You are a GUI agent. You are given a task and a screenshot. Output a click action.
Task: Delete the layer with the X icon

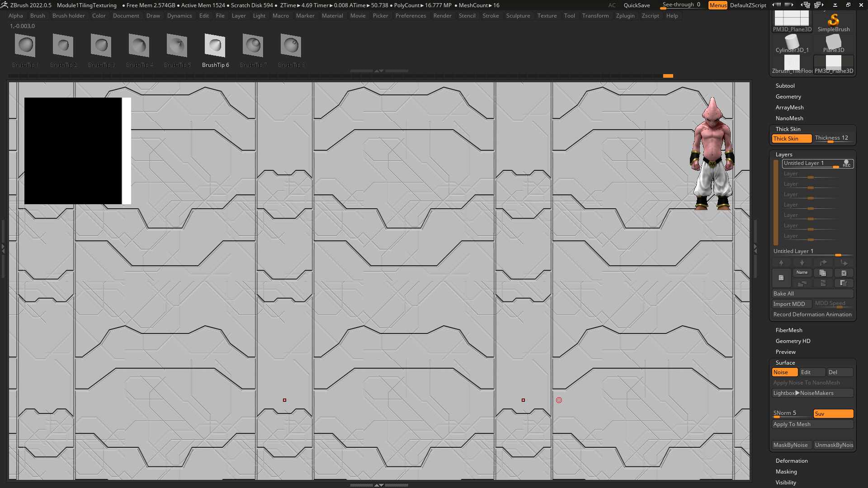pos(844,273)
